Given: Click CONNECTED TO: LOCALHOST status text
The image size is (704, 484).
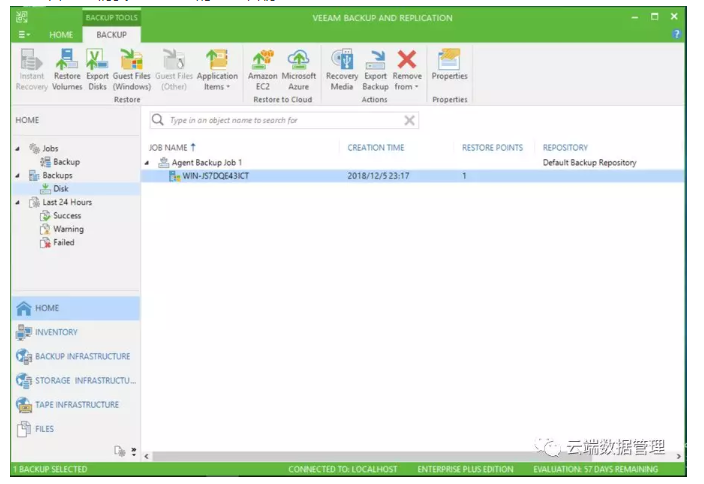Looking at the screenshot, I should coord(343,469).
